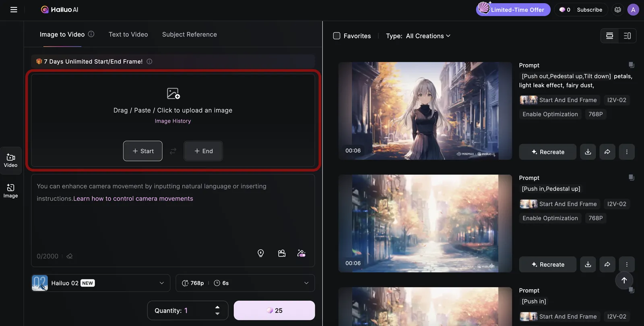Decrease quantity with the down arrow
Viewport: 644px width, 326px height.
coord(217,314)
